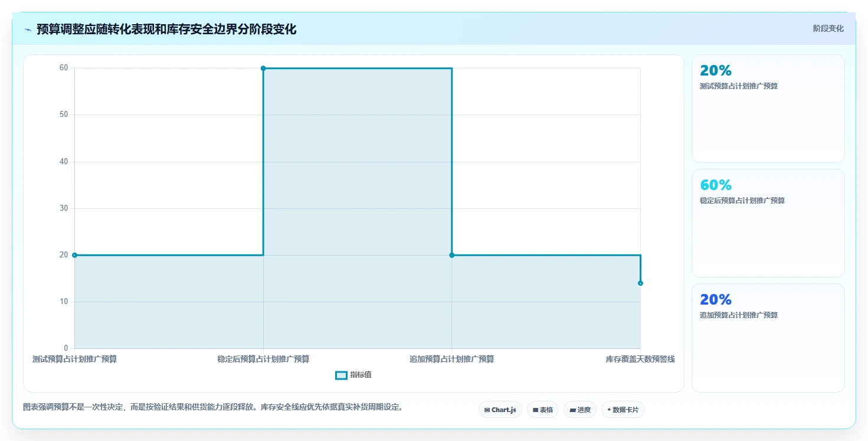Click the 60% card value
Viewport: 868px width, 441px height.
coord(716,185)
